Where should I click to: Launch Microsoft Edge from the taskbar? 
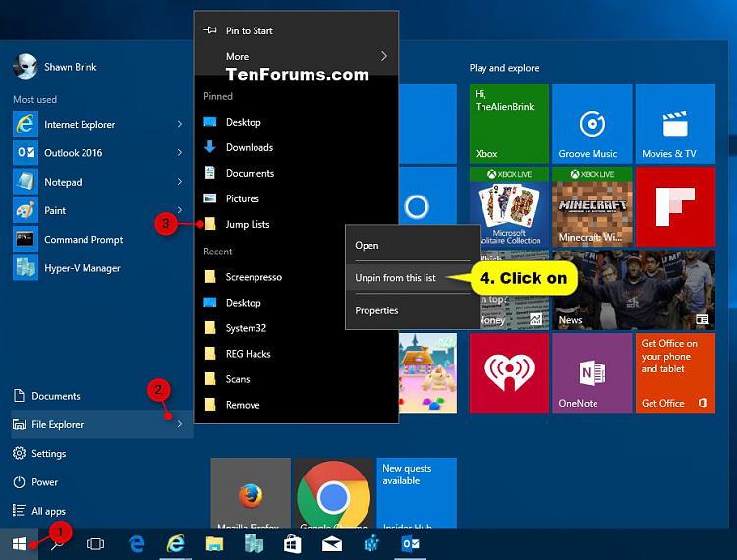137,544
